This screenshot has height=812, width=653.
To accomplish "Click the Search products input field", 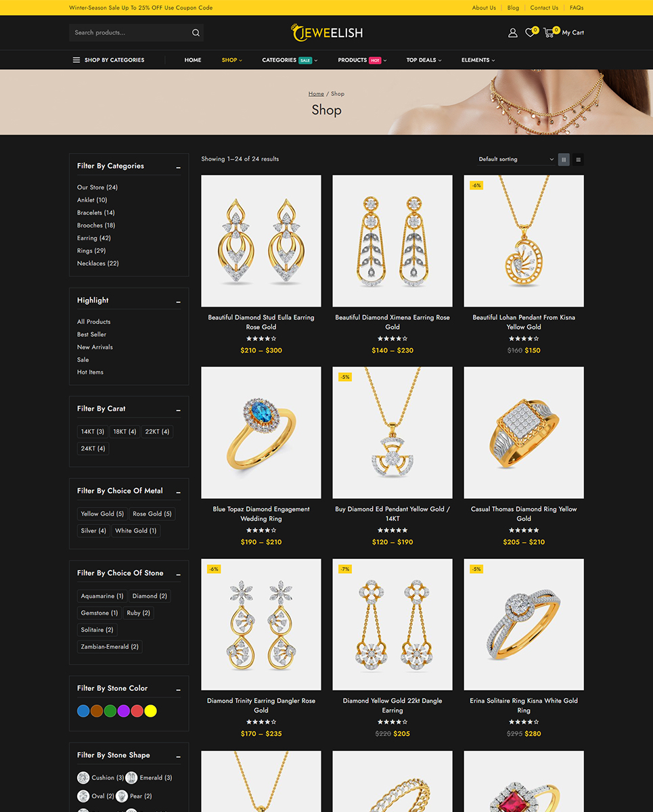I will coord(129,32).
